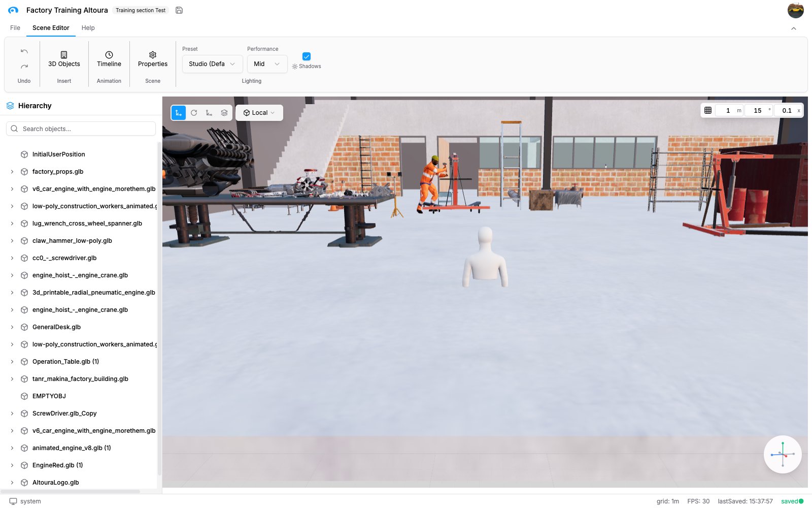812x508 pixels.
Task: Click the cube icon of EngineRed.glb (1)
Action: coord(24,465)
